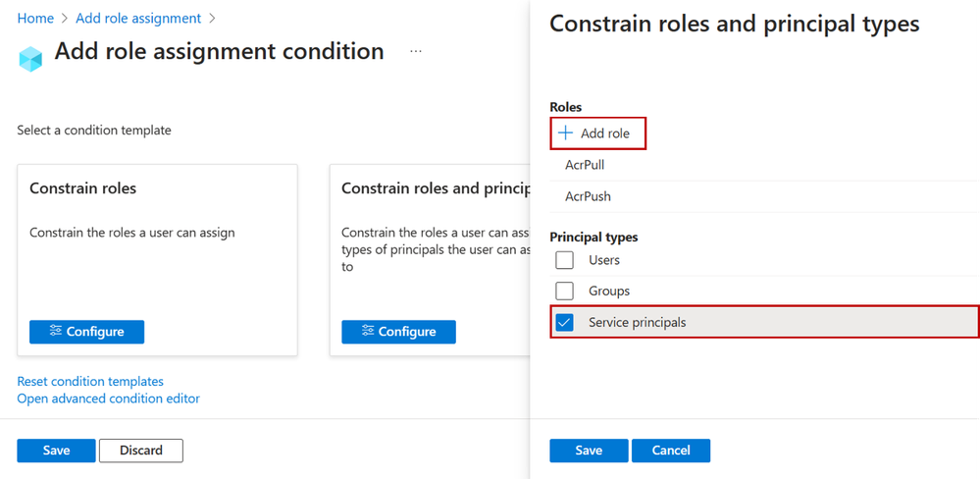Navigate to Add role assignment breadcrumb
Screen dimensions: 980x479
pyautogui.click(x=138, y=18)
